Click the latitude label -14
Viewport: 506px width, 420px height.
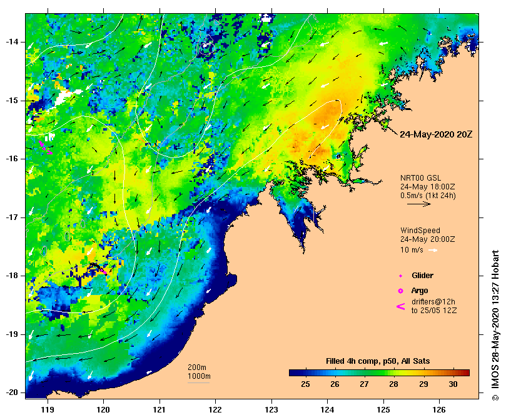(13, 42)
